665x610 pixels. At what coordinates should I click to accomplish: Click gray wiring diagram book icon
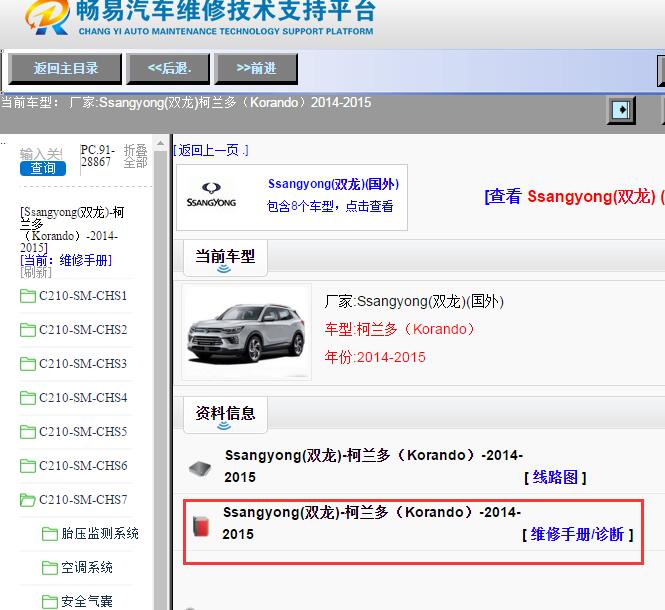(200, 468)
